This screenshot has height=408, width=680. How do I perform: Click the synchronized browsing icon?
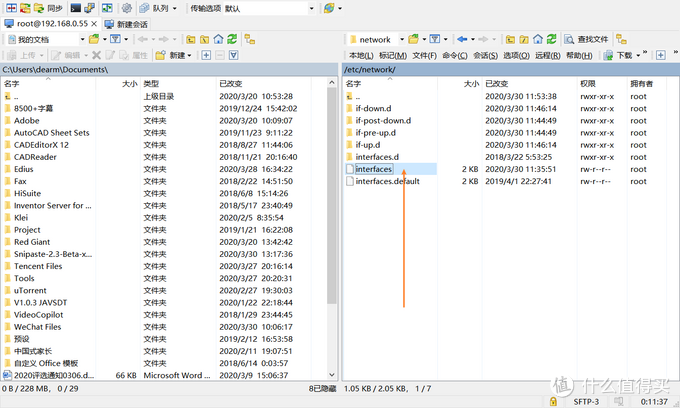tap(107, 8)
